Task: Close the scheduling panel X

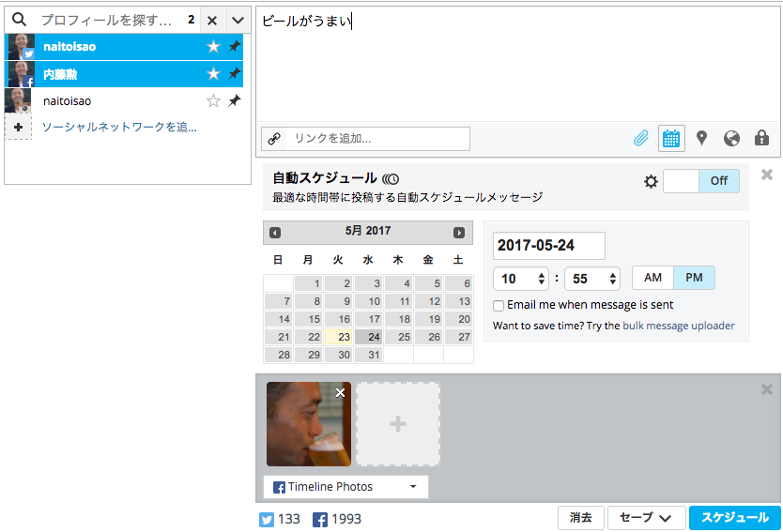Action: point(767,175)
